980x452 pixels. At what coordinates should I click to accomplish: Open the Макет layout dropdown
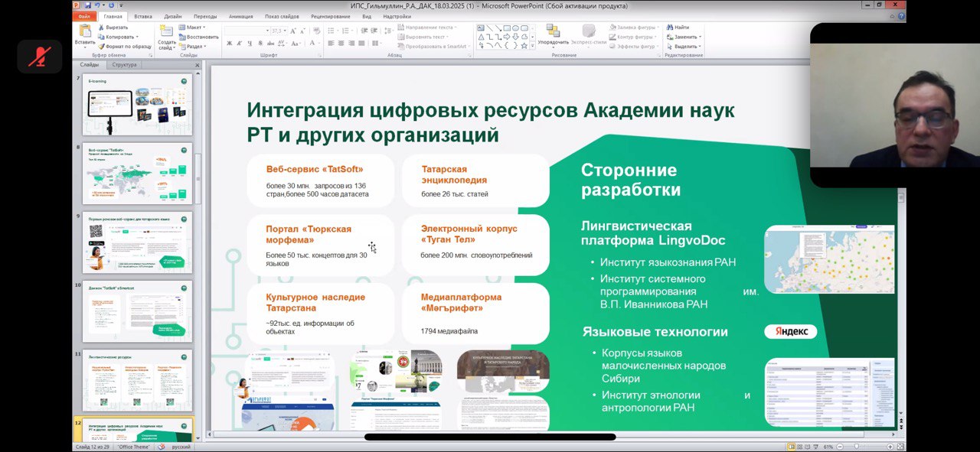tap(192, 27)
